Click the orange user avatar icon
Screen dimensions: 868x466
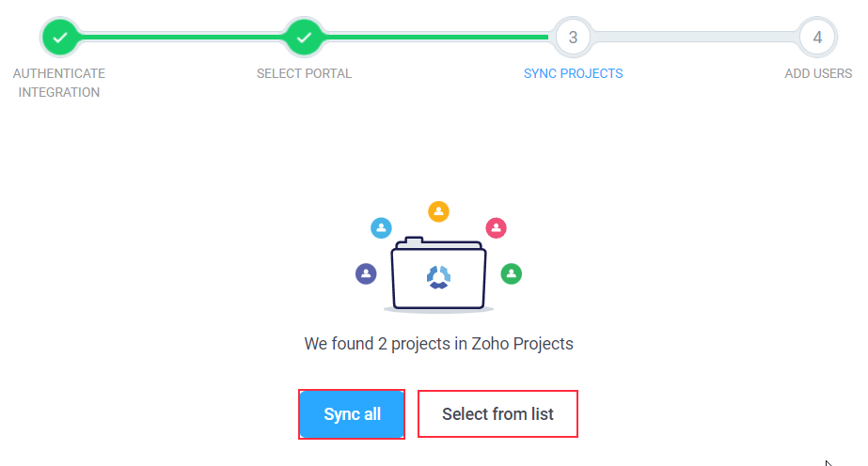tap(438, 211)
